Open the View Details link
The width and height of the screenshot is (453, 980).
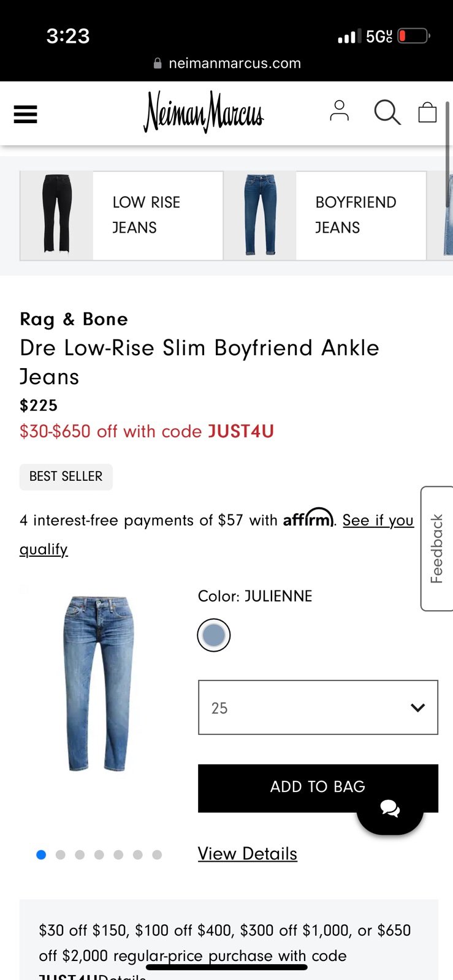point(248,853)
